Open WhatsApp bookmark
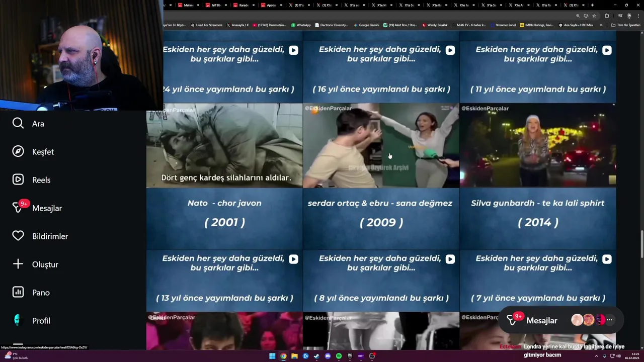Screen dimensions: 644x362 pos(301,25)
